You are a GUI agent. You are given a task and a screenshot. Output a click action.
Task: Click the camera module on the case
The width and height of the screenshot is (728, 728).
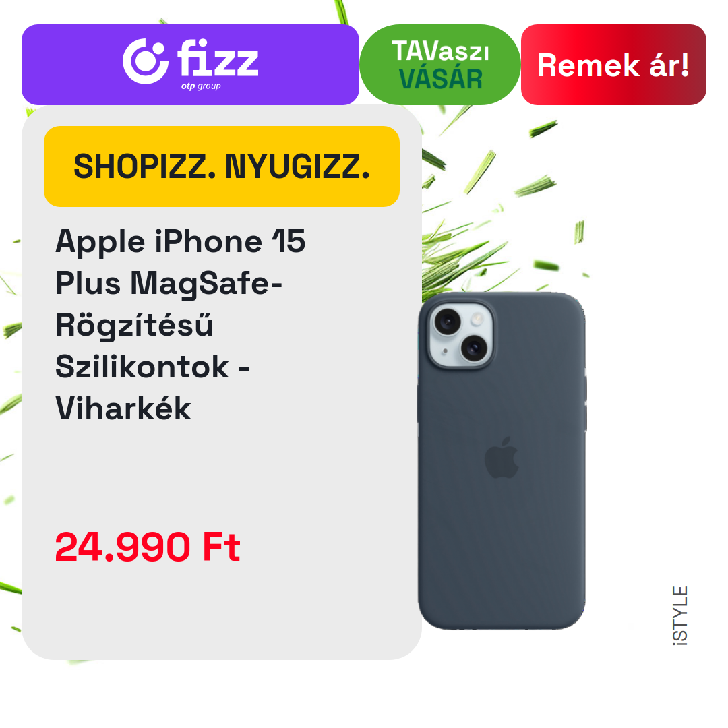(460, 334)
